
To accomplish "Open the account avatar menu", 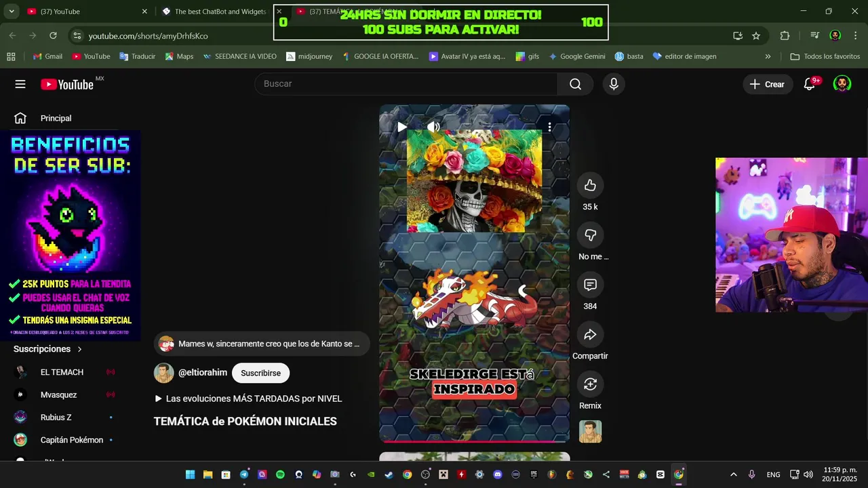I will tap(842, 84).
